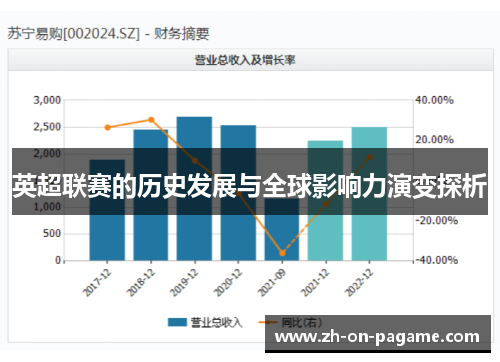The image size is (500, 362).
Task: Click the 40.00% right axis label
Action: (x=434, y=100)
